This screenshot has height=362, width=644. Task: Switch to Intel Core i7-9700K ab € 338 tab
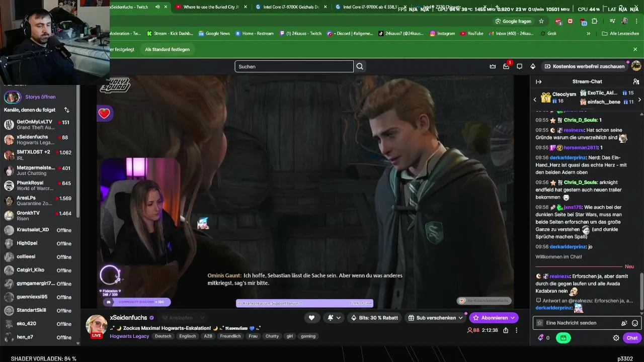366,7
